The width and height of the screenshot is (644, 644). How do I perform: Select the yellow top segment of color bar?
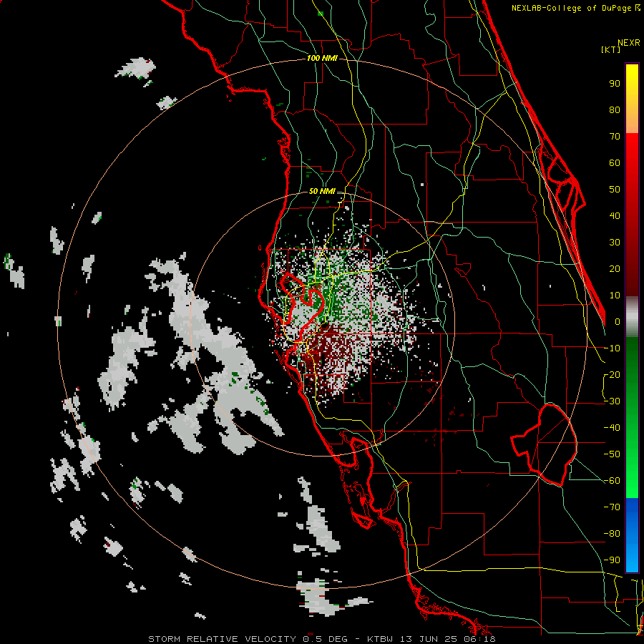pos(632,99)
